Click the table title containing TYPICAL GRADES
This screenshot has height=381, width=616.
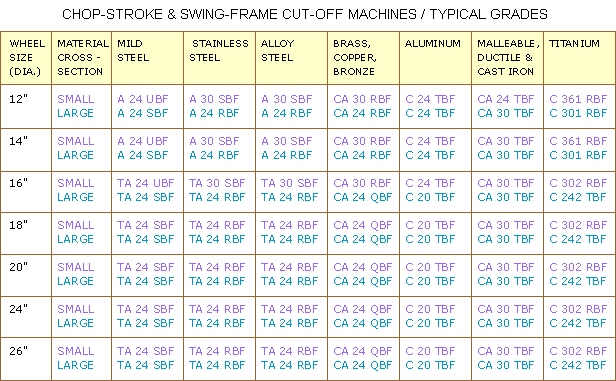[305, 15]
